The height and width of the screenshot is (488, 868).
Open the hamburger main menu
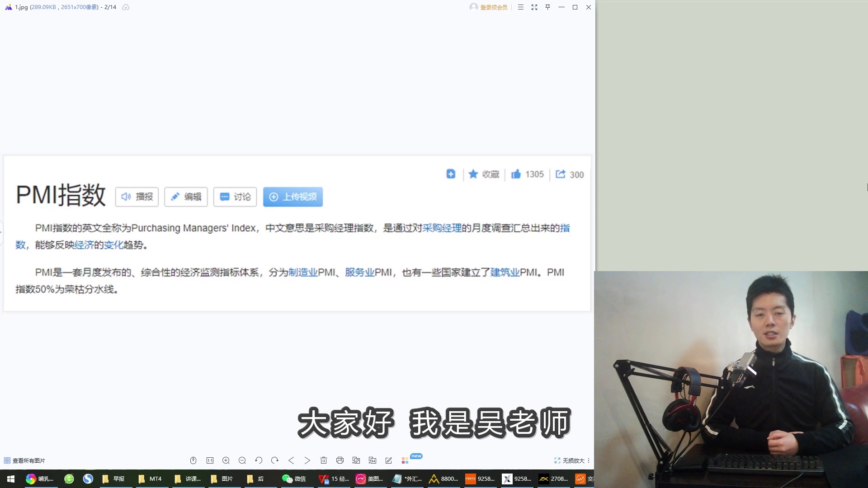[x=521, y=7]
